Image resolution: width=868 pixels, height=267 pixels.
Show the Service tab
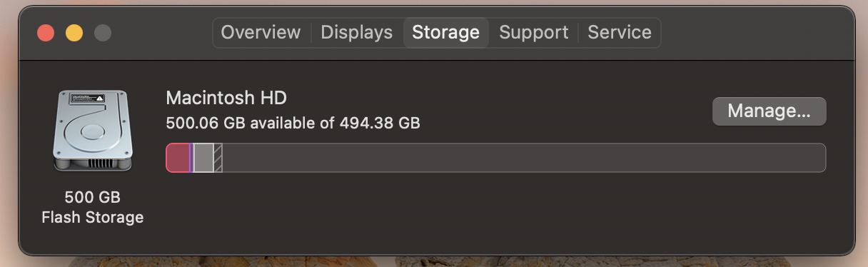click(x=620, y=33)
